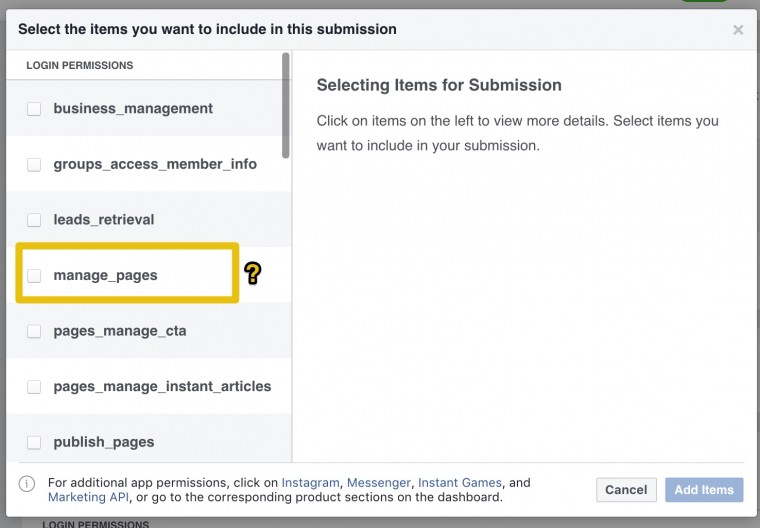This screenshot has height=528, width=760.
Task: View details for manage_pages item
Action: [105, 275]
